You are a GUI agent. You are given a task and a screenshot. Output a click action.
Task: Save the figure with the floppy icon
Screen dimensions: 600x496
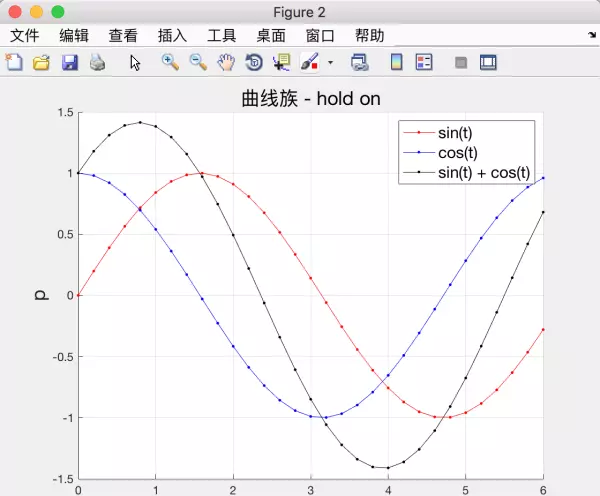70,62
